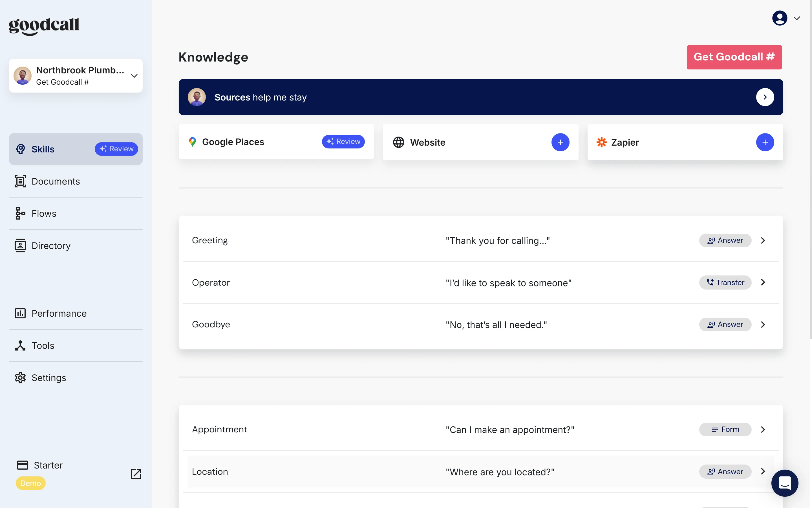Click the Website globe icon

pyautogui.click(x=398, y=142)
